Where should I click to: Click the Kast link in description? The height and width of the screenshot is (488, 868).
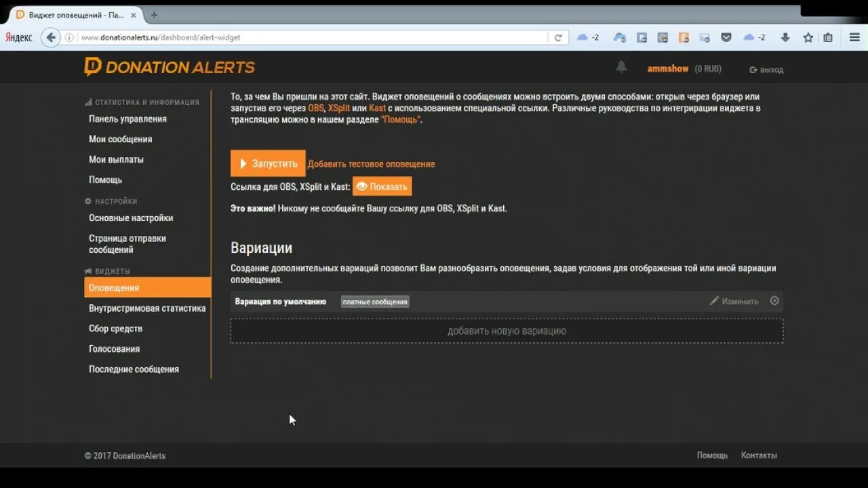(x=377, y=108)
